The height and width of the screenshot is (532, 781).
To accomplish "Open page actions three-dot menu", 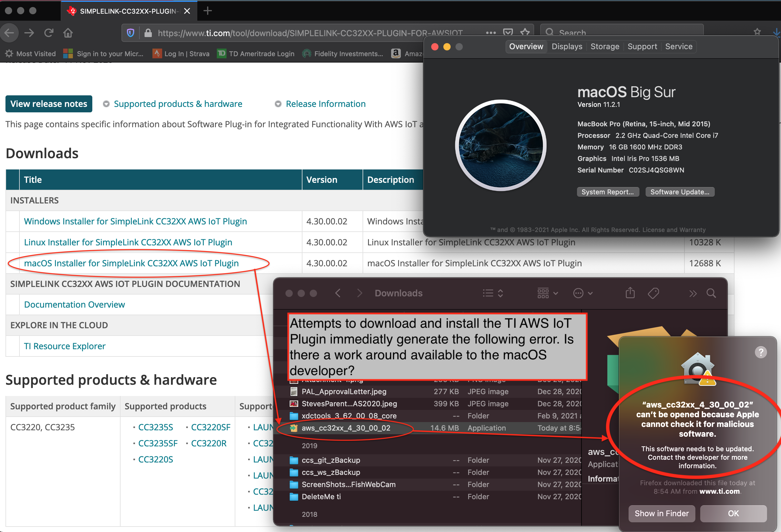I will click(491, 33).
